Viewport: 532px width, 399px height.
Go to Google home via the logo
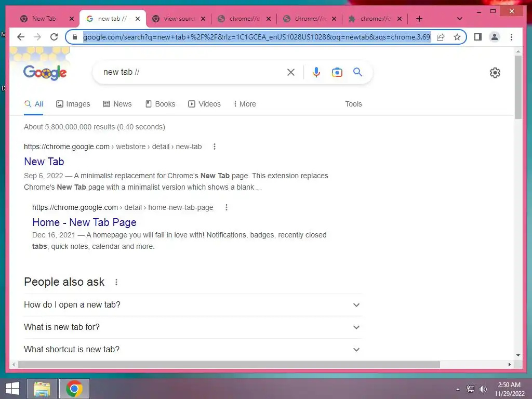click(45, 72)
